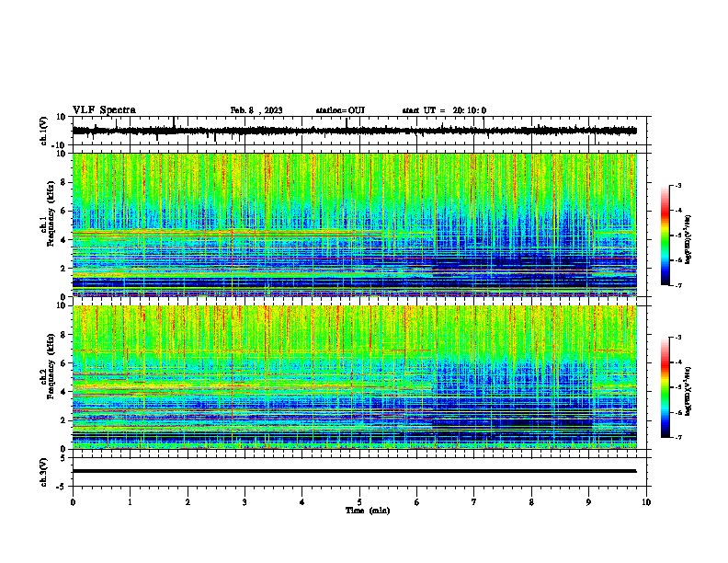Click time axis tick label "8" at the bottom

point(531,502)
